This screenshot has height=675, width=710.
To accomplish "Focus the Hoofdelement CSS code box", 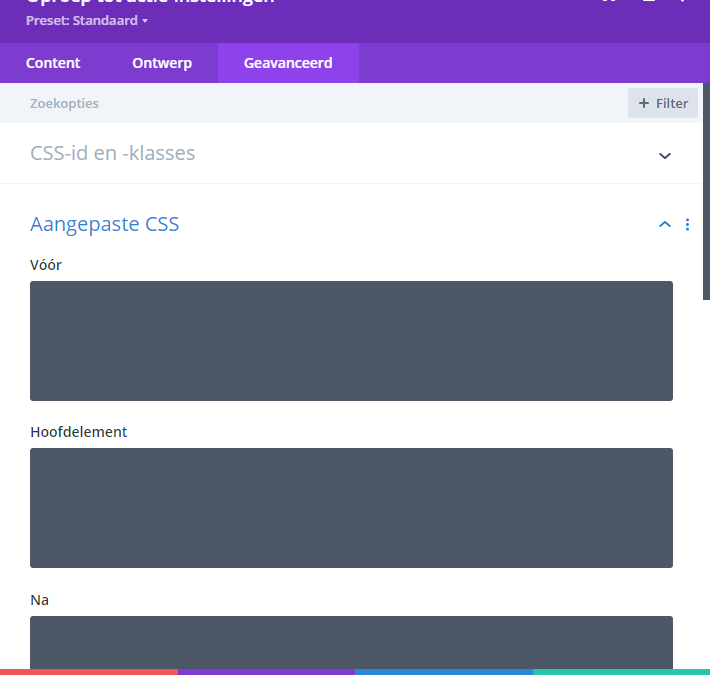I will (351, 508).
